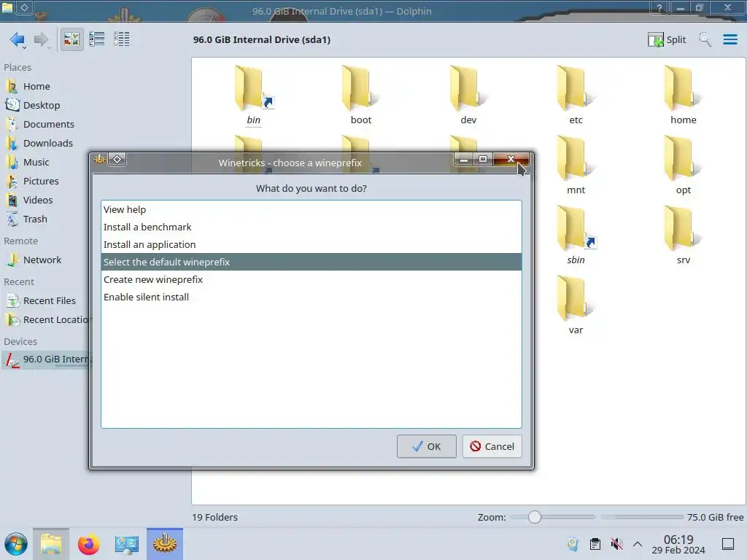
Task: Open Dolphin hamburger menu
Action: click(x=729, y=39)
